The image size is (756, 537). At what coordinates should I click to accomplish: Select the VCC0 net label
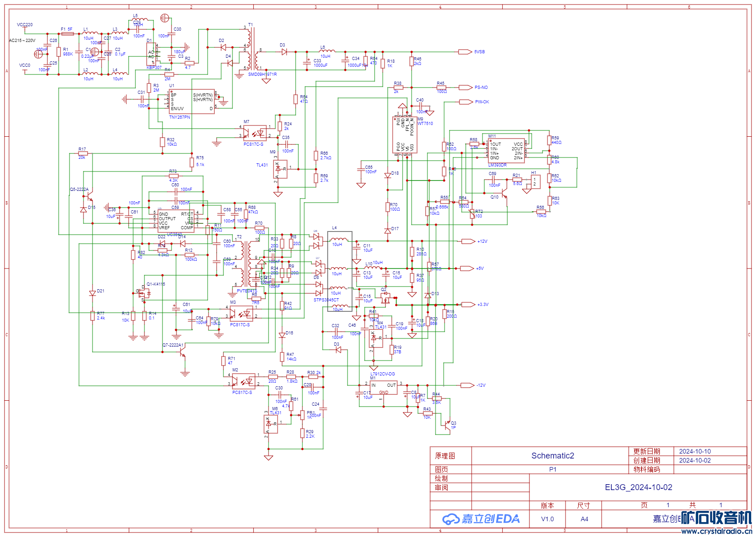(25, 65)
